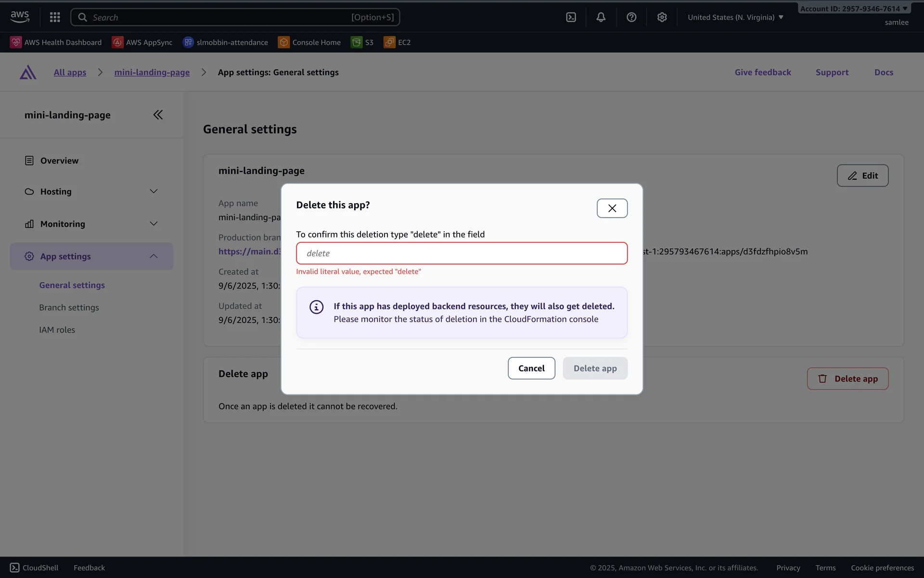Open the region selector dropdown
Viewport: 924px width, 578px height.
[735, 17]
